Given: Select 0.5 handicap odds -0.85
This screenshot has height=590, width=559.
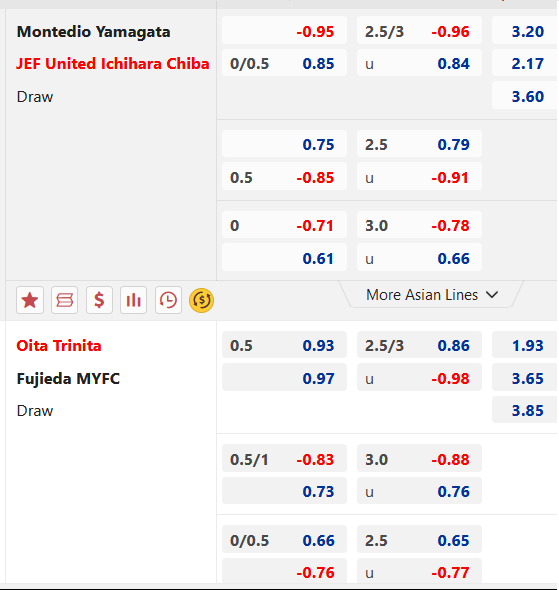Looking at the screenshot, I should (x=284, y=176).
